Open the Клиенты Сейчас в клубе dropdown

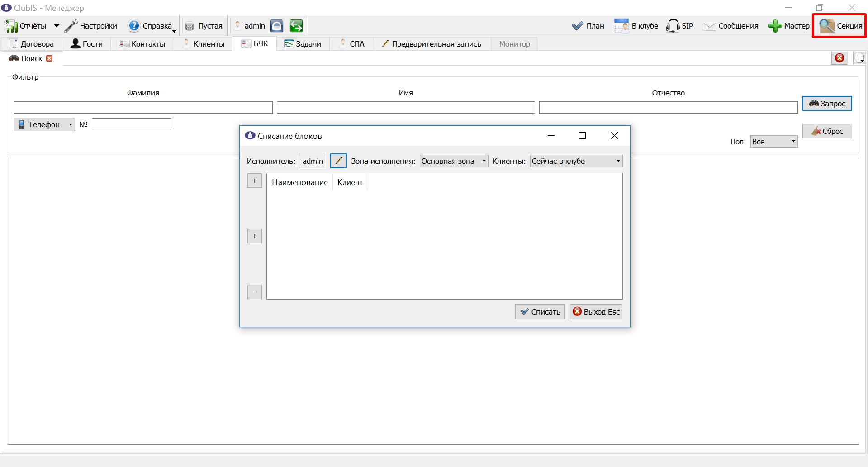coord(576,161)
